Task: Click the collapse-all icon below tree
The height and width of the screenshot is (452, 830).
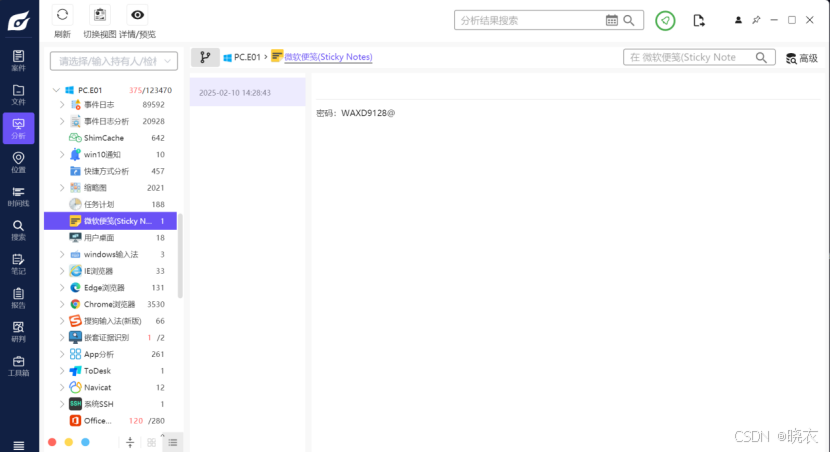Action: point(130,442)
